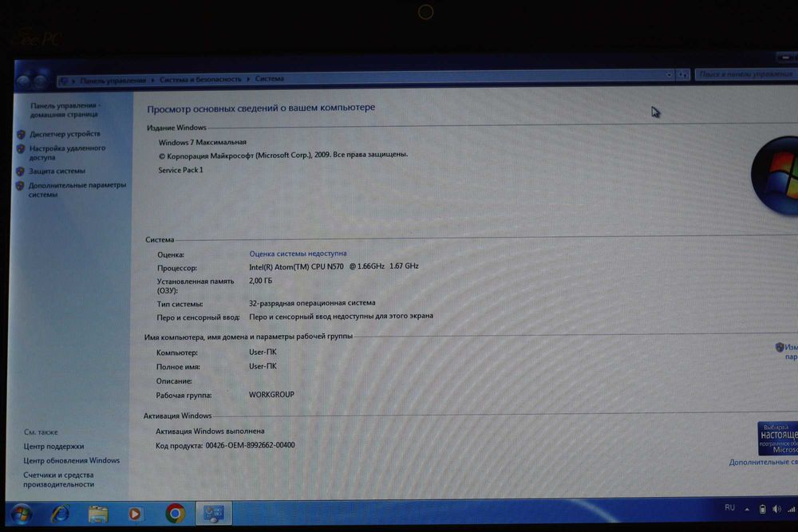798x532 pixels.
Task: Click the Back navigation arrow
Action: (23, 81)
